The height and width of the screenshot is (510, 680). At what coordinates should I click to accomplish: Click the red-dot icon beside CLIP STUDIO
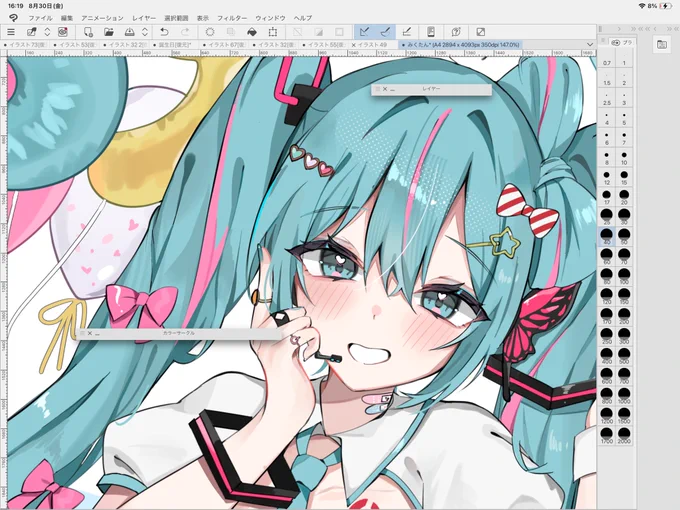(x=63, y=32)
